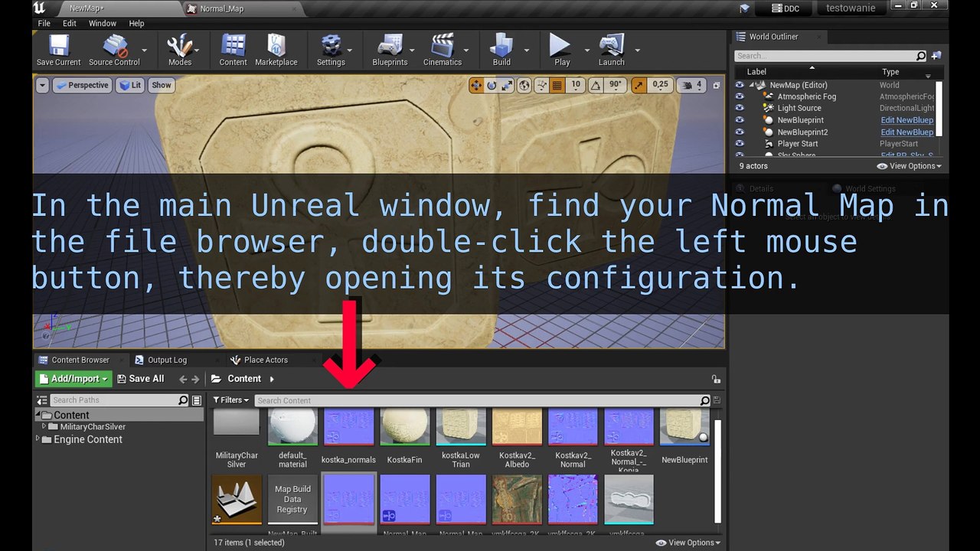This screenshot has height=551, width=980.
Task: Click the Edit NewBlueprint link
Action: 906,120
